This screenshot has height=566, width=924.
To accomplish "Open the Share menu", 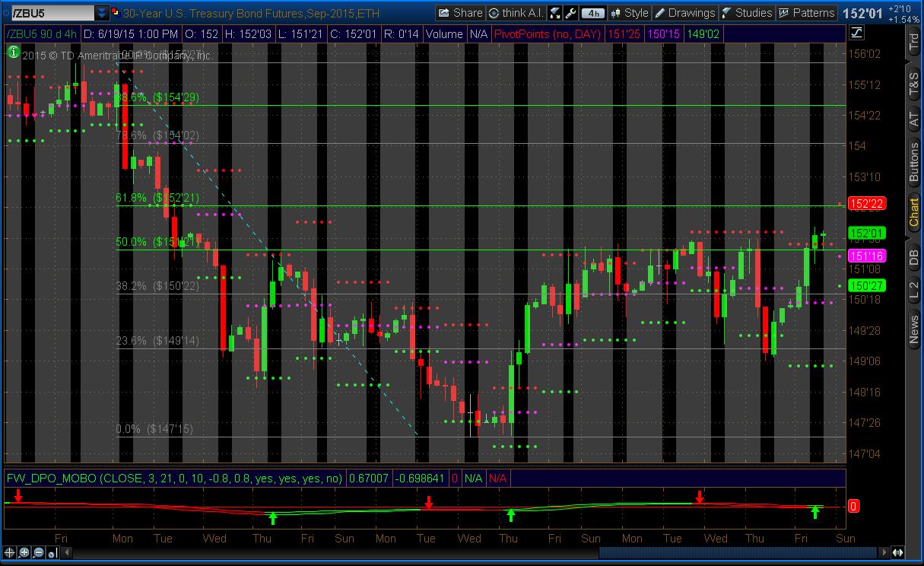I will point(460,13).
